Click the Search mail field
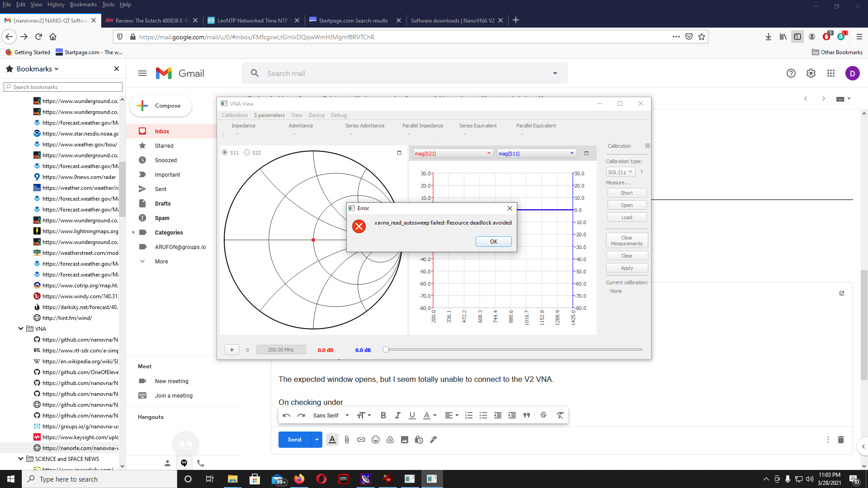 pos(405,73)
